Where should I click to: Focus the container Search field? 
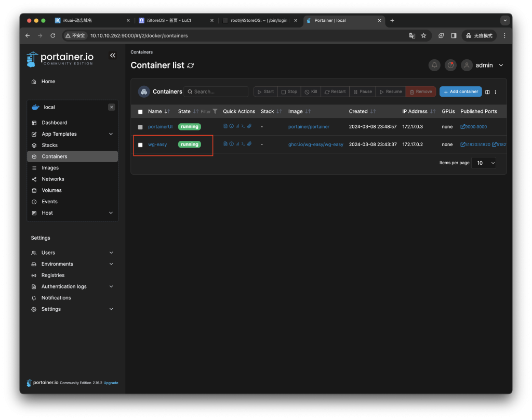tap(216, 91)
